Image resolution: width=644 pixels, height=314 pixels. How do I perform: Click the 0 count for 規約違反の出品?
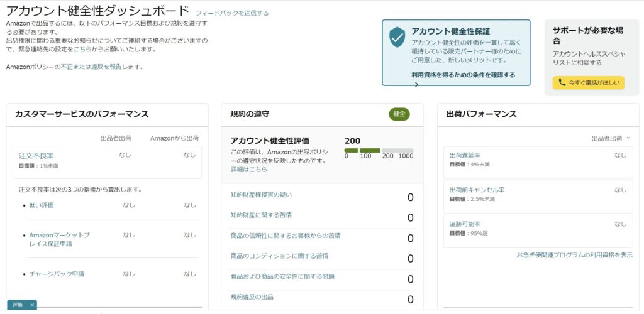[x=410, y=300]
